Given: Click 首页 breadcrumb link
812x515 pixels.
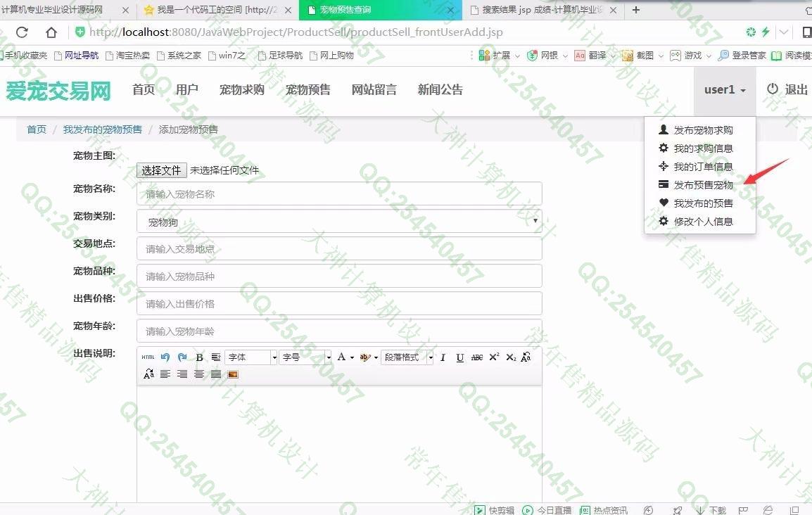Looking at the screenshot, I should point(37,129).
